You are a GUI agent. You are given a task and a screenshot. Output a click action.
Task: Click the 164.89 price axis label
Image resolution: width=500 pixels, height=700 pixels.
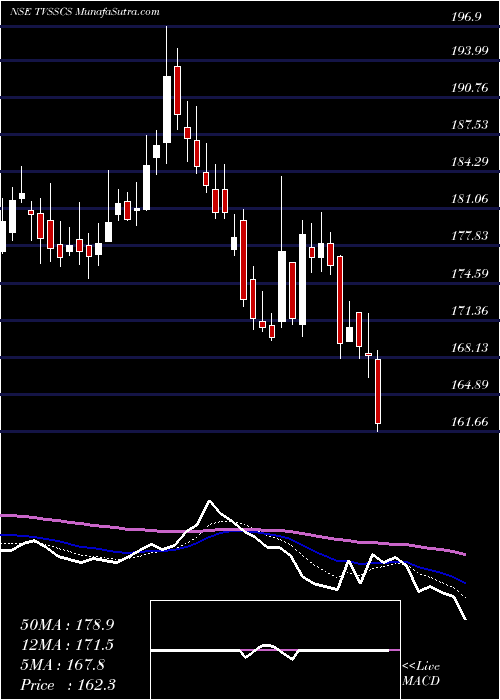pyautogui.click(x=468, y=385)
